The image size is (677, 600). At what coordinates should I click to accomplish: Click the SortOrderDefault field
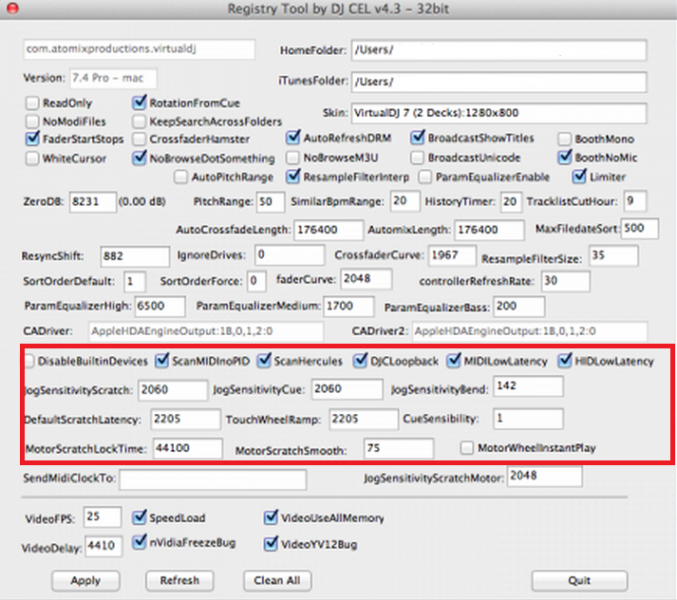tap(134, 281)
